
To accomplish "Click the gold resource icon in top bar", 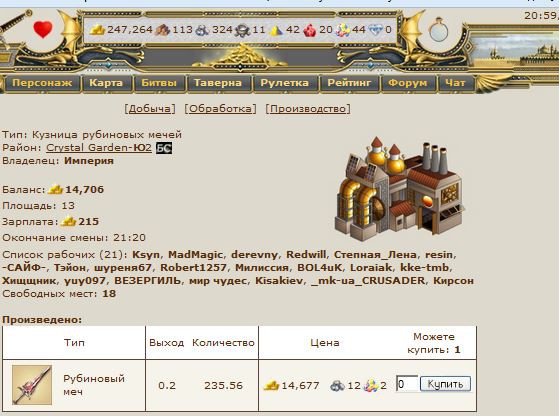I will [97, 30].
